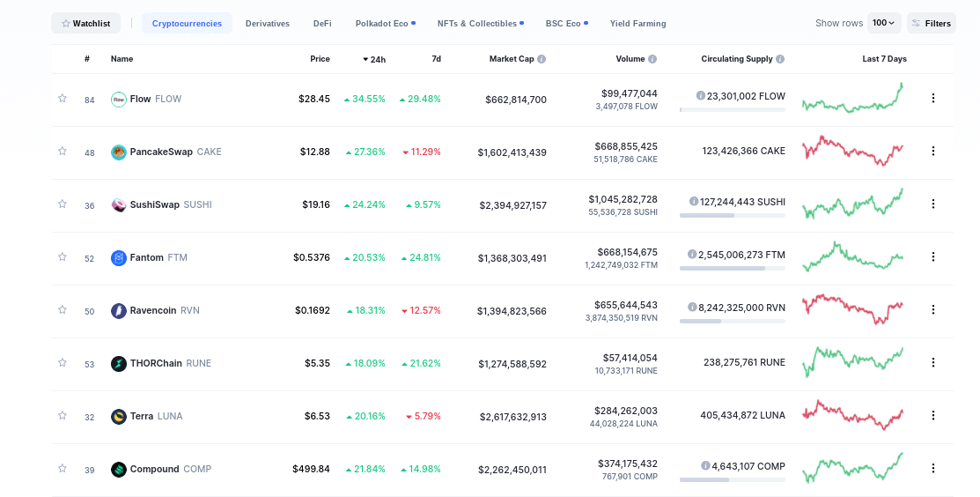980x497 pixels.
Task: Switch to the Derivatives tab
Action: (268, 23)
